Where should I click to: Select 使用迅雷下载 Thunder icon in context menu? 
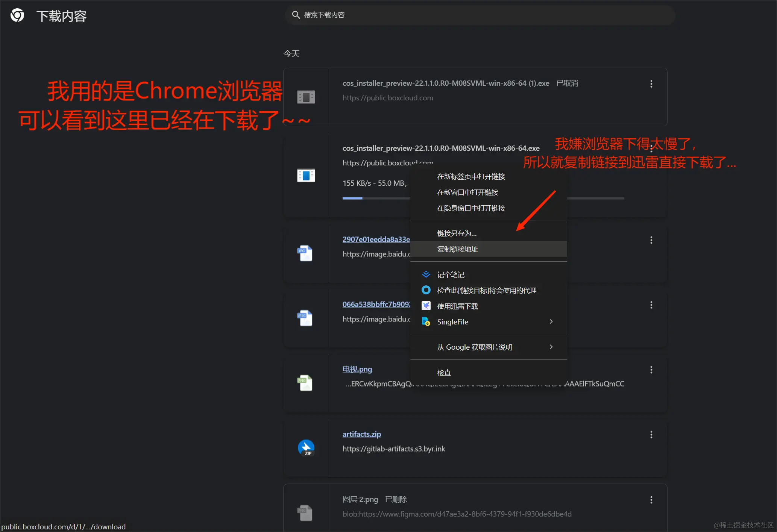pos(426,306)
